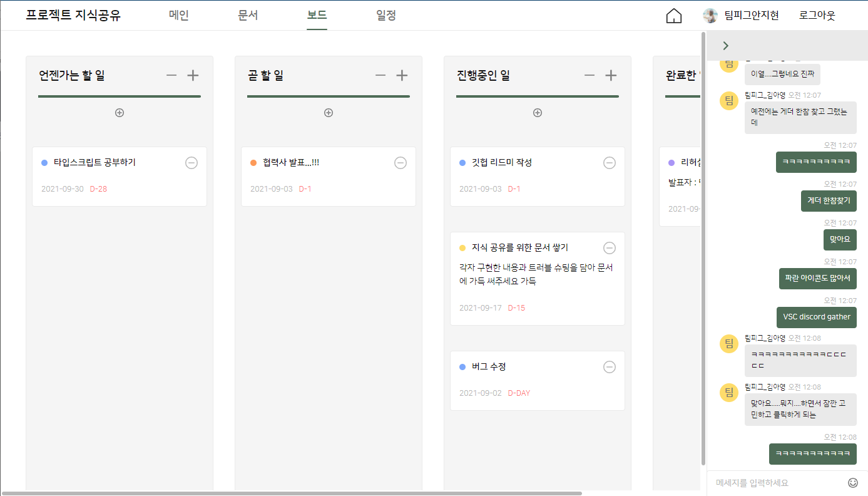Open the emoji picker in chat input

[x=853, y=482]
